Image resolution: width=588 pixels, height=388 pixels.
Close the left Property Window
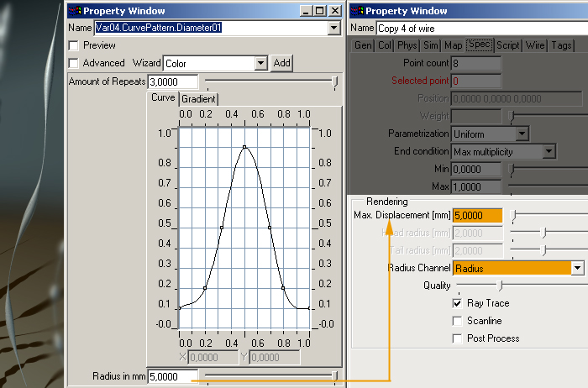coord(334,11)
